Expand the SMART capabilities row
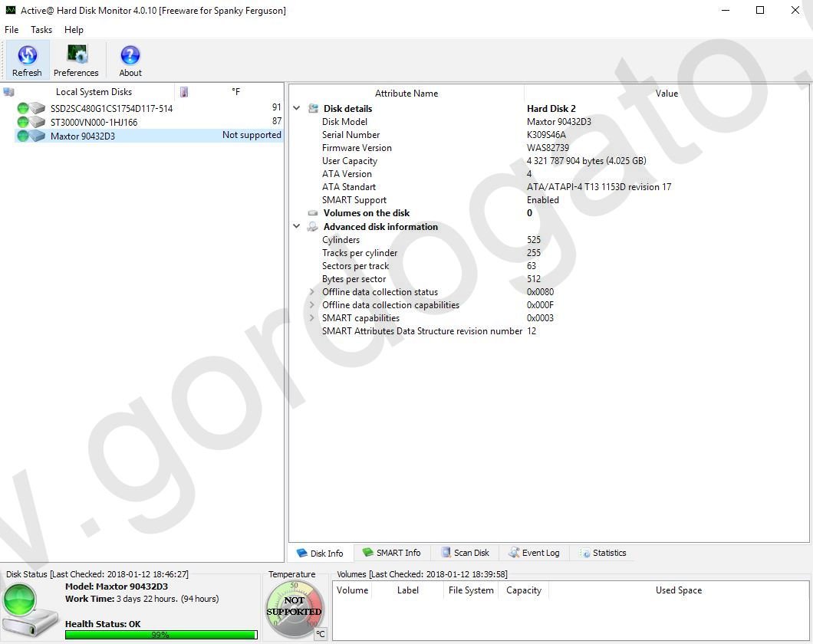 click(x=311, y=318)
